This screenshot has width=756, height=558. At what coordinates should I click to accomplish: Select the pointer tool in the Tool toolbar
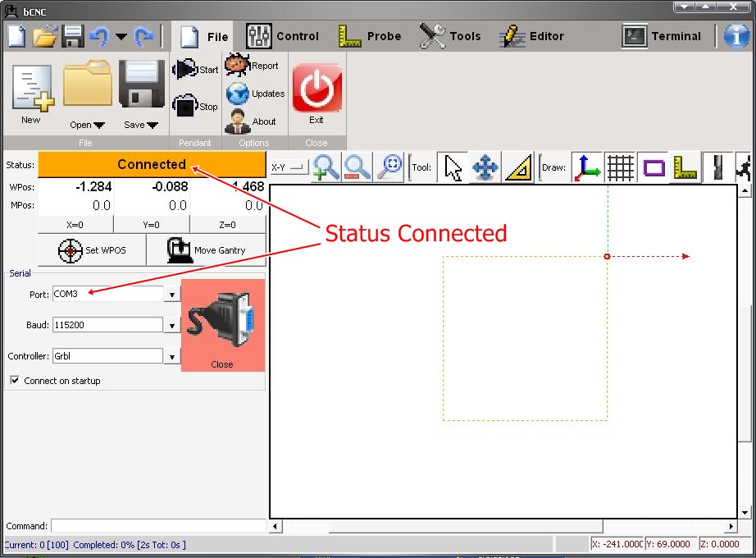coord(452,167)
